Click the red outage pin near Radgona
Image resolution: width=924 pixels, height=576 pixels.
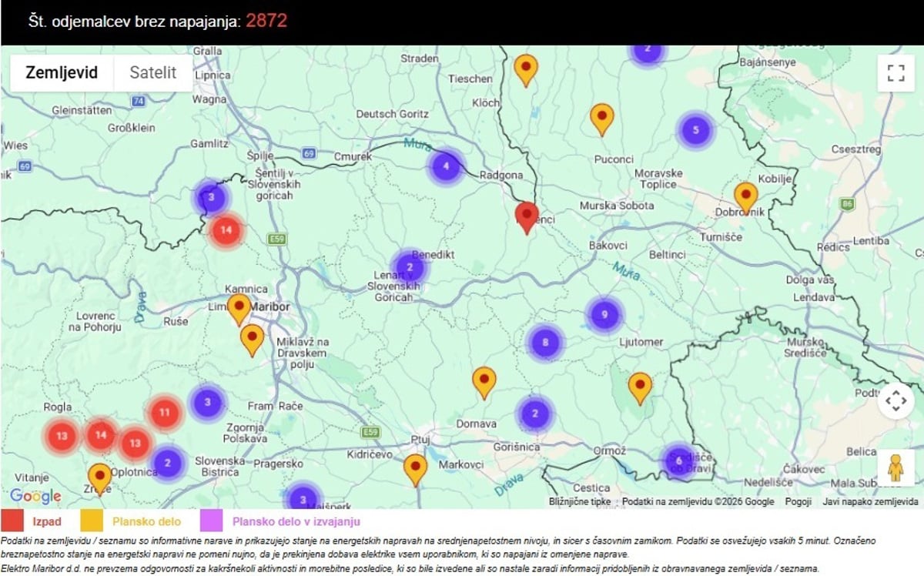pyautogui.click(x=527, y=216)
